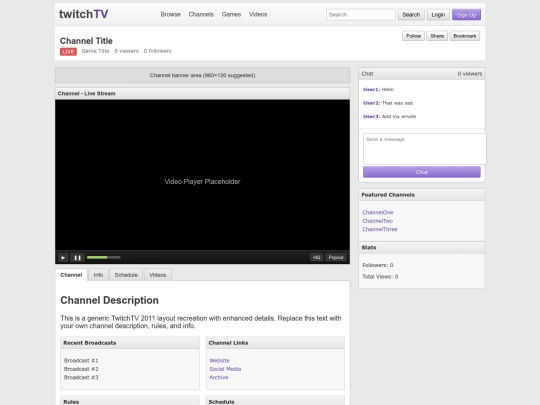
Task: Open the Channels navigation link
Action: pos(201,14)
